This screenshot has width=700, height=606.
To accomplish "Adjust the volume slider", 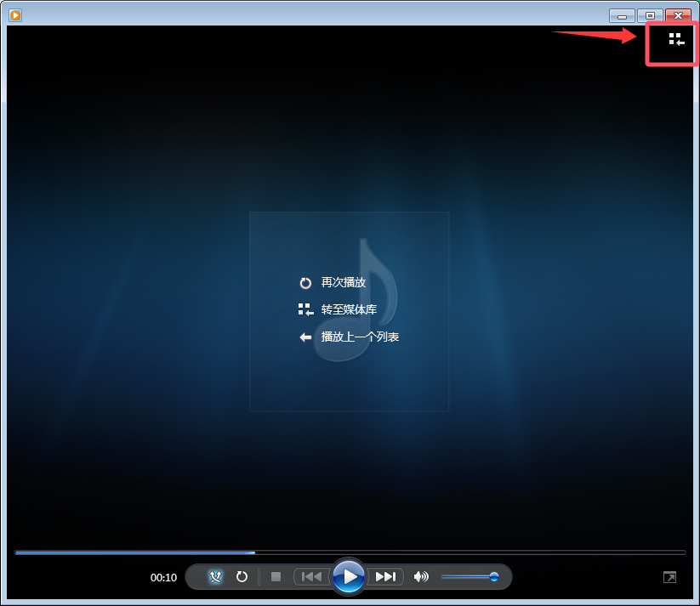I will point(470,577).
